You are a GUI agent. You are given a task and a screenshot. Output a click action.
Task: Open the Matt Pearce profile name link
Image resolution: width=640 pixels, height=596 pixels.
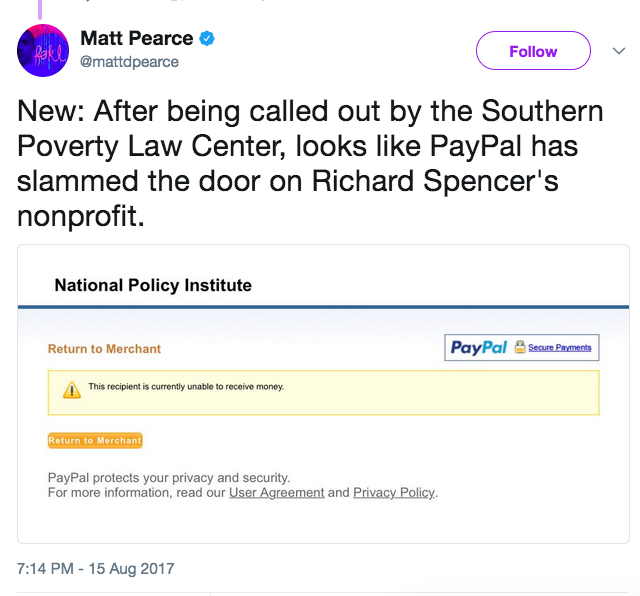(136, 39)
